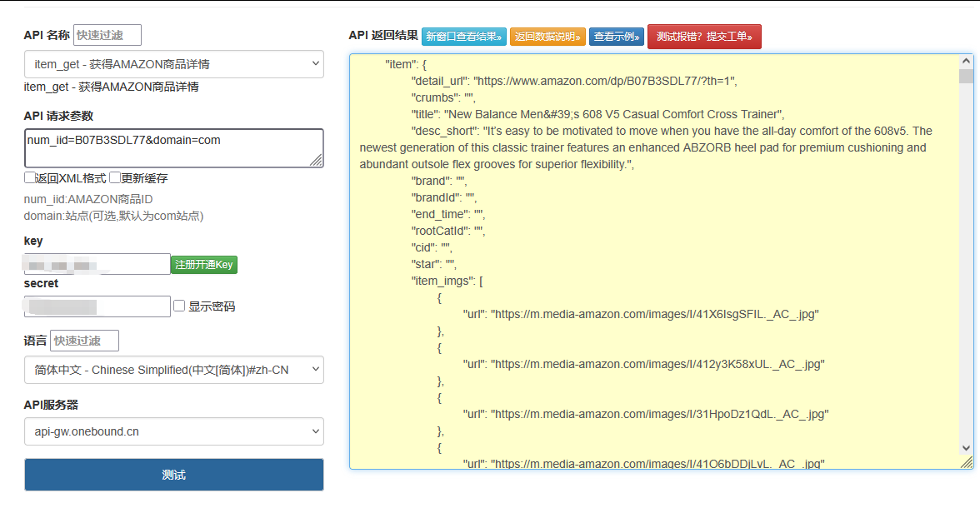Click the result pane scrollbar thumb
980x508 pixels.
[x=967, y=77]
